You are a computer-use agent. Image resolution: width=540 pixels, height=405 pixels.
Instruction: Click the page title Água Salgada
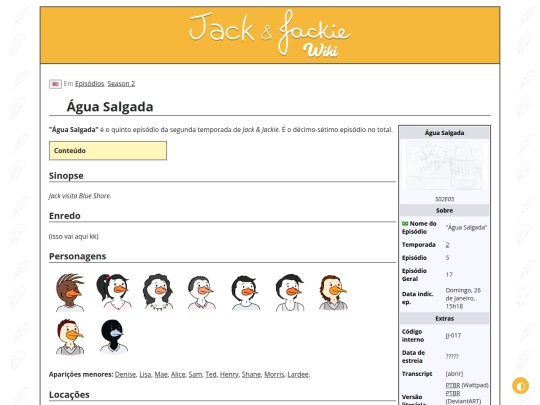[110, 106]
